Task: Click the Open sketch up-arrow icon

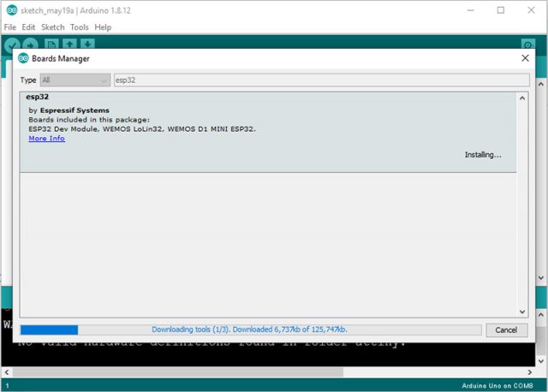Action: [69, 44]
